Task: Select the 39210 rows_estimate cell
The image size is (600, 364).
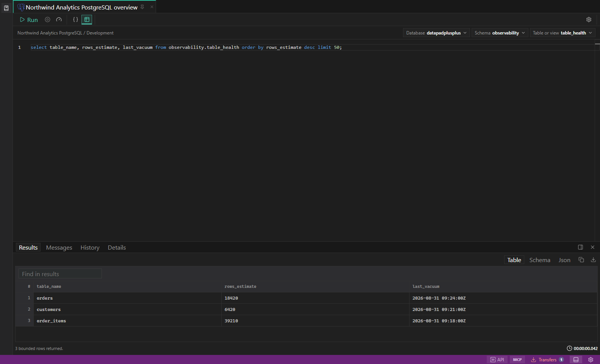Action: tap(315, 321)
